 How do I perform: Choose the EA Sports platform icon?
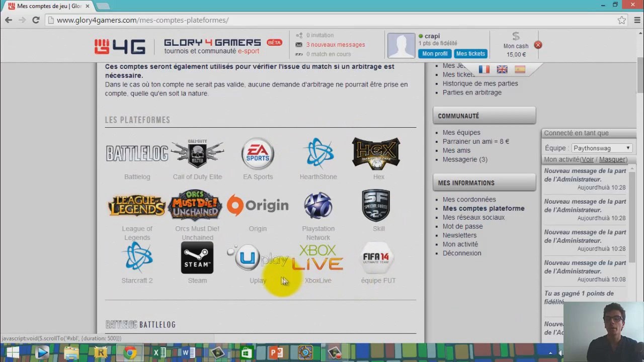pyautogui.click(x=258, y=153)
